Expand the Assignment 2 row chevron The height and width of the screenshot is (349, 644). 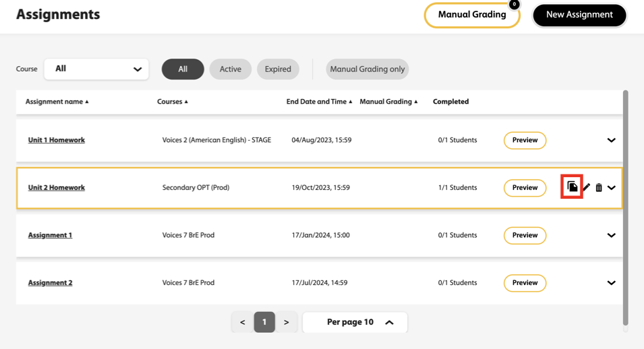(611, 283)
